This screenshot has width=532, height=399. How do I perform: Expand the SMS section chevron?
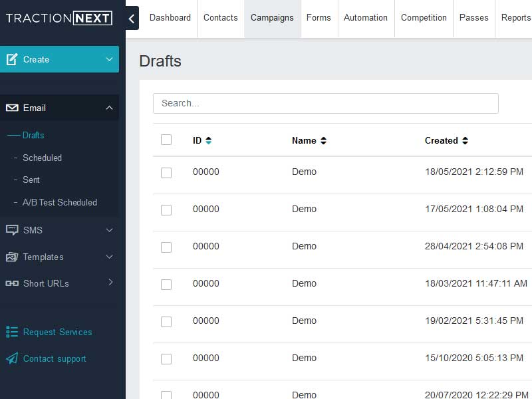click(x=110, y=230)
